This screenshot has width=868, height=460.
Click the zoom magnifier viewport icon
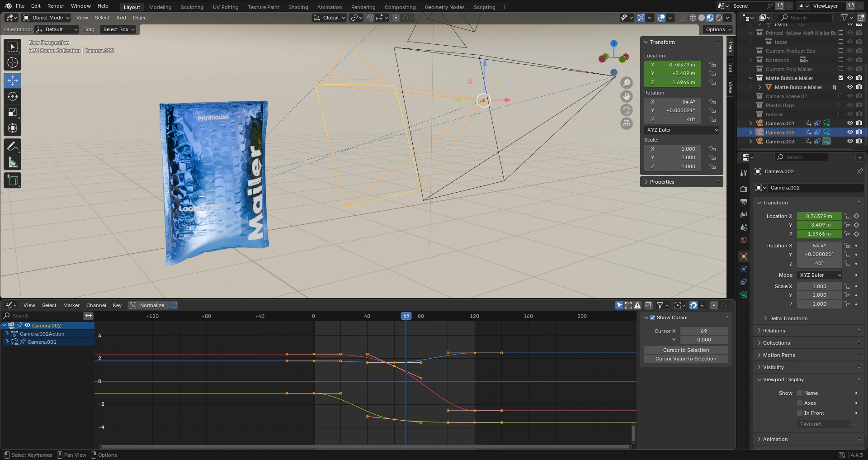[x=626, y=83]
